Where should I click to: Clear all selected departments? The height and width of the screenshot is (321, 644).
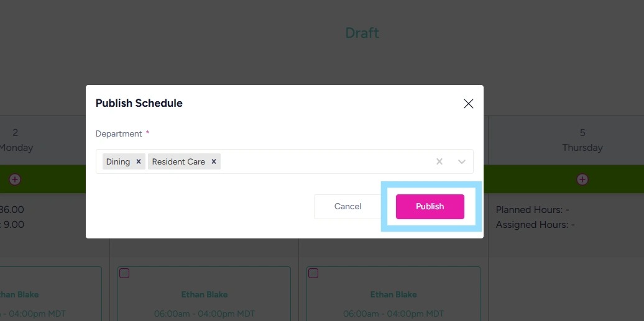pyautogui.click(x=439, y=161)
